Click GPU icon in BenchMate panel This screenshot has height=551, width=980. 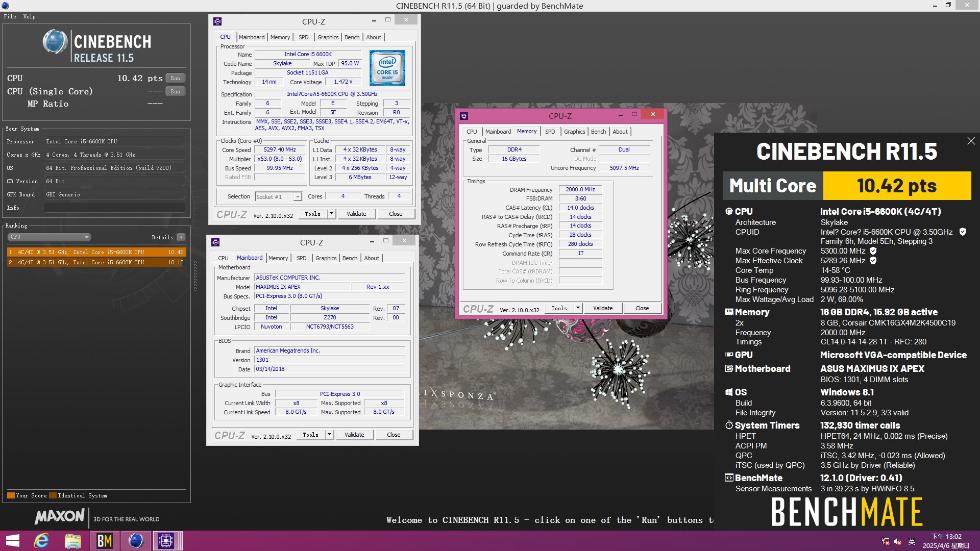[x=729, y=355]
